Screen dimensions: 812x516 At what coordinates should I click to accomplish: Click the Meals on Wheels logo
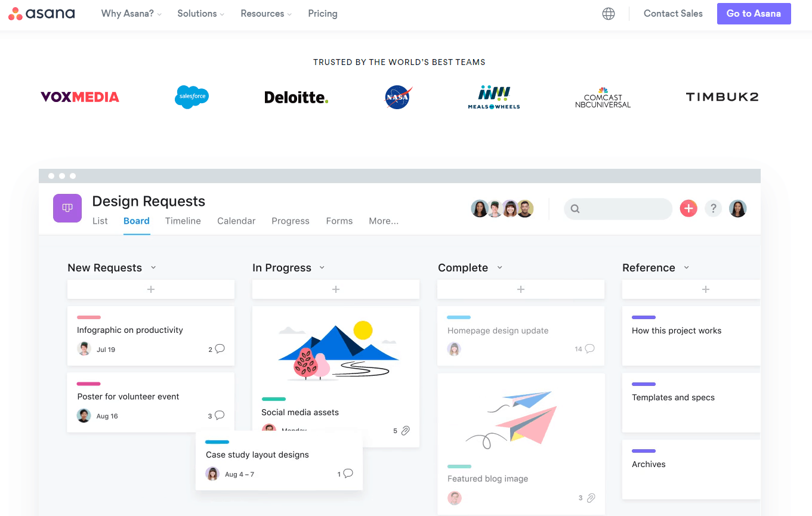coord(494,97)
